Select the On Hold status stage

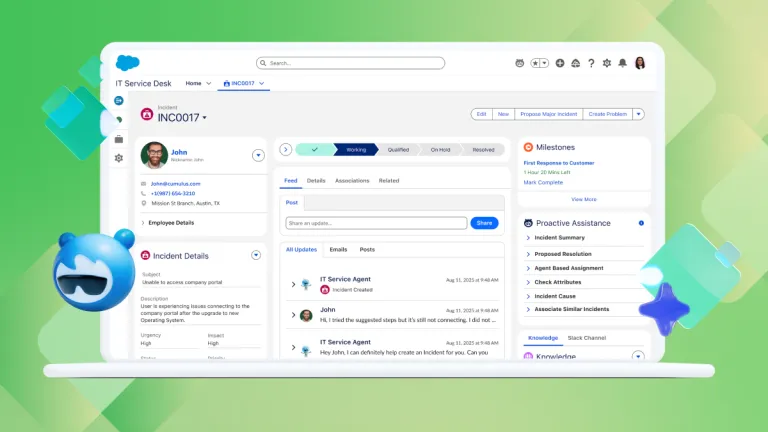coord(440,149)
